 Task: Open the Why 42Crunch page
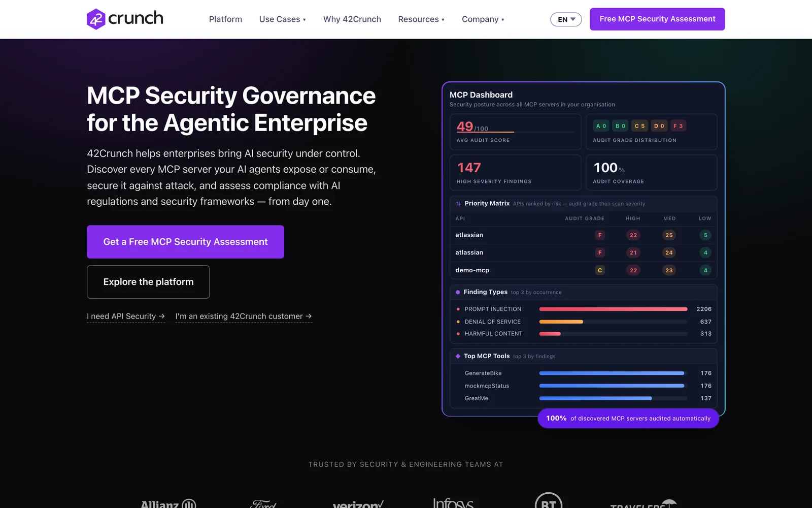click(352, 19)
